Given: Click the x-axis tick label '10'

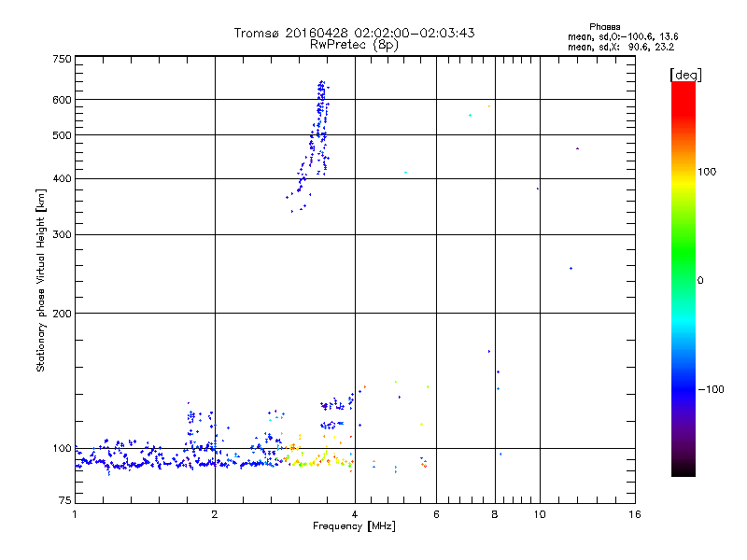Looking at the screenshot, I should tap(540, 514).
